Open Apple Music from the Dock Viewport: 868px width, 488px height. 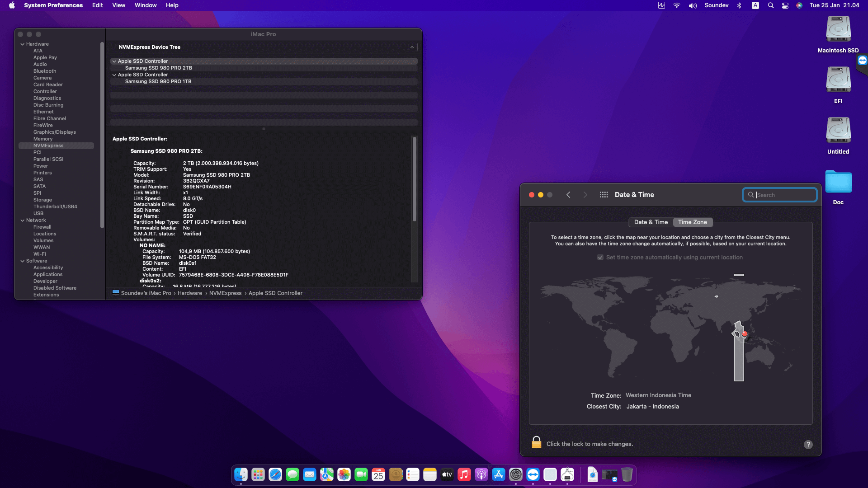[464, 474]
